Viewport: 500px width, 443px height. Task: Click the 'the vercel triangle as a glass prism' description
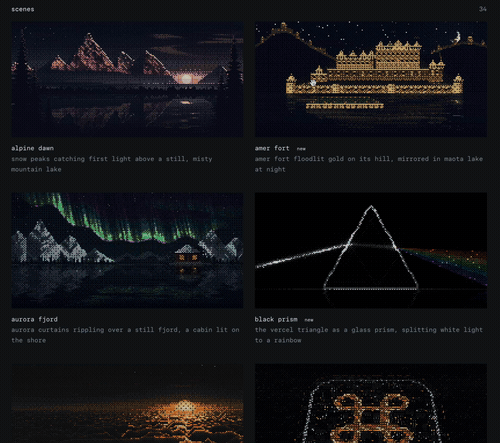point(369,335)
